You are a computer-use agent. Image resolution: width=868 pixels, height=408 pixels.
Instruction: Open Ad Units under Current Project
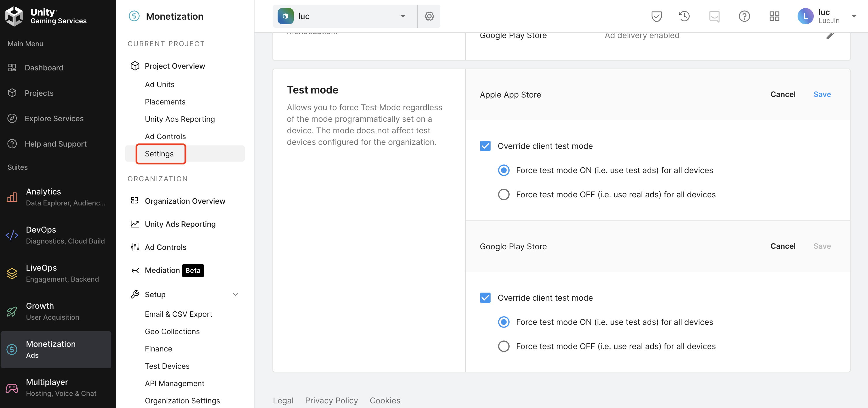159,84
